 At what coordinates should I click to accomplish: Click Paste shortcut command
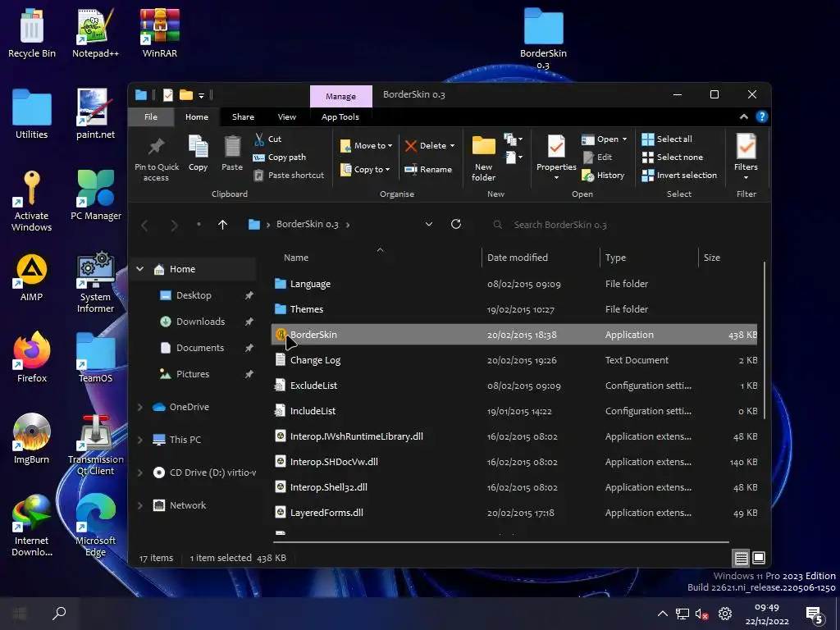tap(288, 176)
